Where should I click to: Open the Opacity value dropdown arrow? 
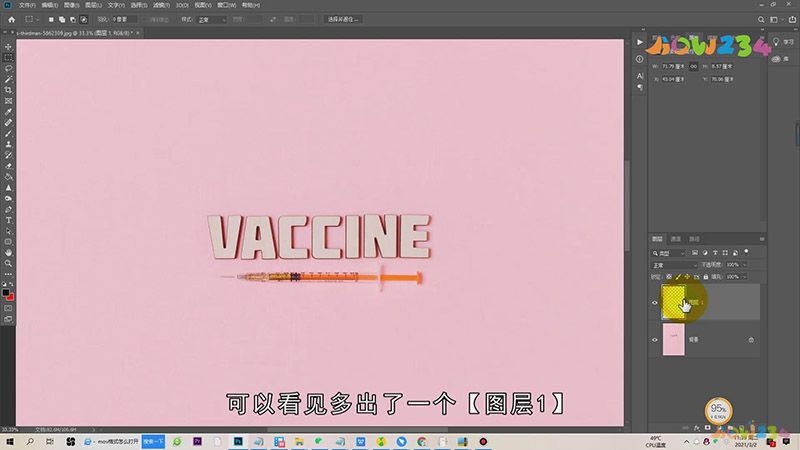744,265
